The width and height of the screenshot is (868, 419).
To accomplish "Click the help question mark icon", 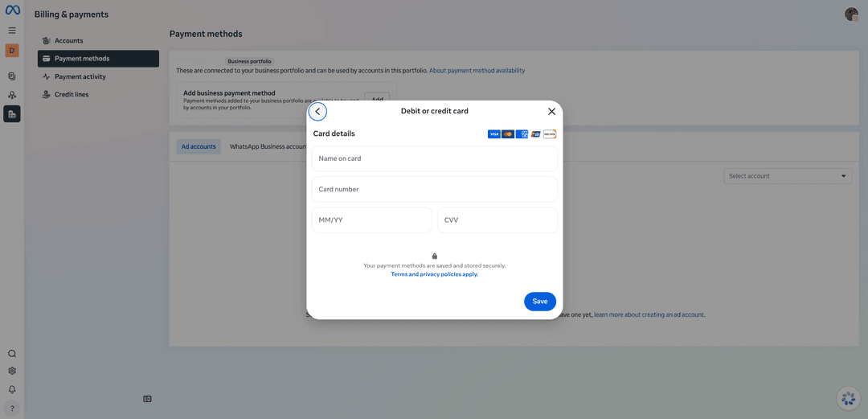I will [12, 409].
